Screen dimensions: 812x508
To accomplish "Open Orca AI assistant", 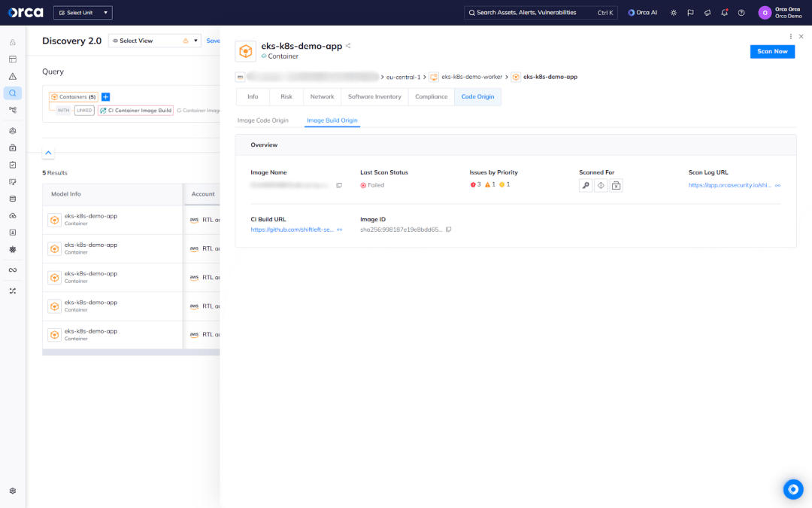I will [643, 13].
